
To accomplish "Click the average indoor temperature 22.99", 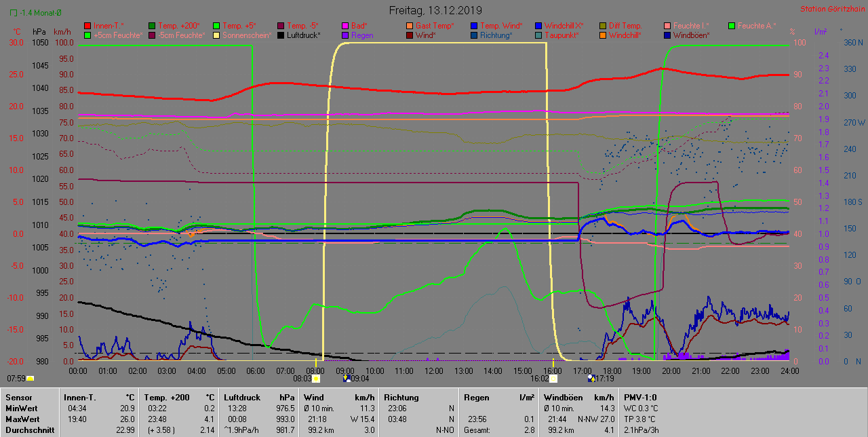I will [x=125, y=430].
